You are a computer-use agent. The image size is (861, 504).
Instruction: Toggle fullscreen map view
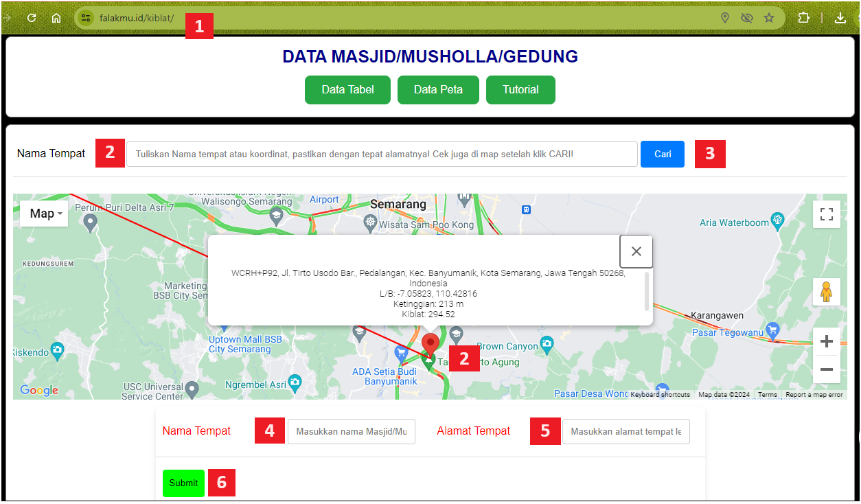click(x=827, y=214)
